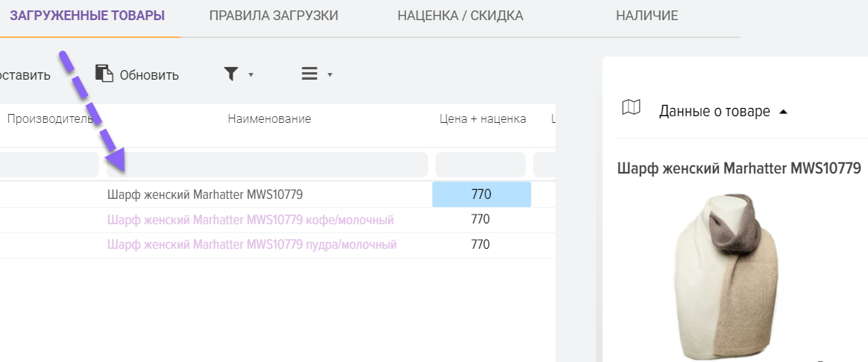Image resolution: width=868 pixels, height=362 pixels.
Task: Focus the filter field under Наименование
Action: click(x=267, y=165)
